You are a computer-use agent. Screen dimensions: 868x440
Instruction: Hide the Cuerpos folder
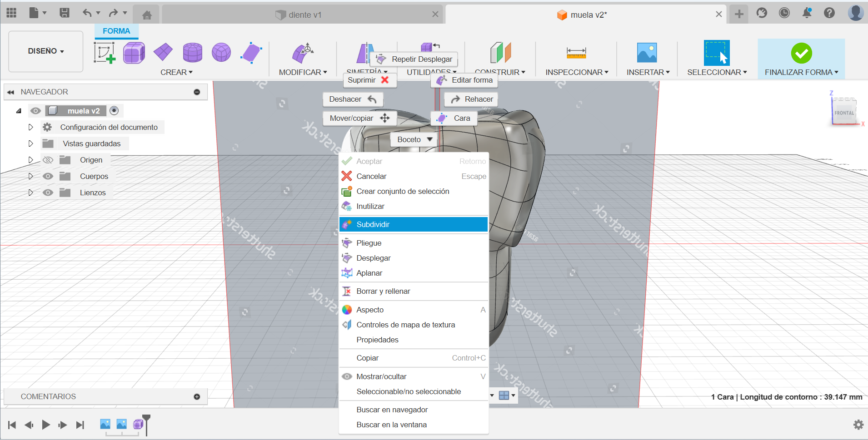(48, 176)
